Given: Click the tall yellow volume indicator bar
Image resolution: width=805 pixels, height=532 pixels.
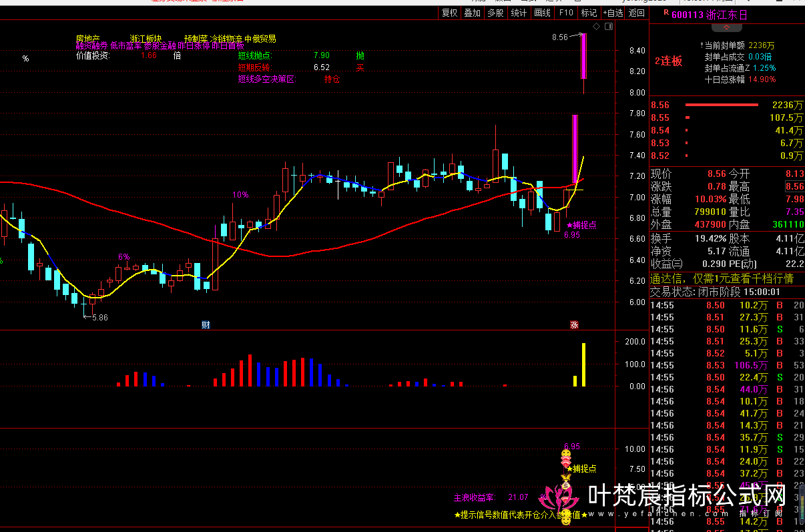Looking at the screenshot, I should pos(583,364).
